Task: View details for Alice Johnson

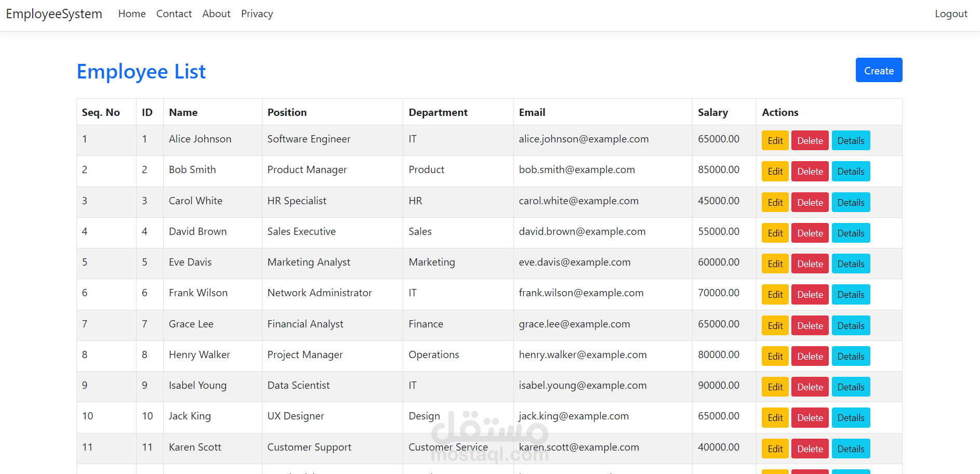Action: tap(851, 141)
